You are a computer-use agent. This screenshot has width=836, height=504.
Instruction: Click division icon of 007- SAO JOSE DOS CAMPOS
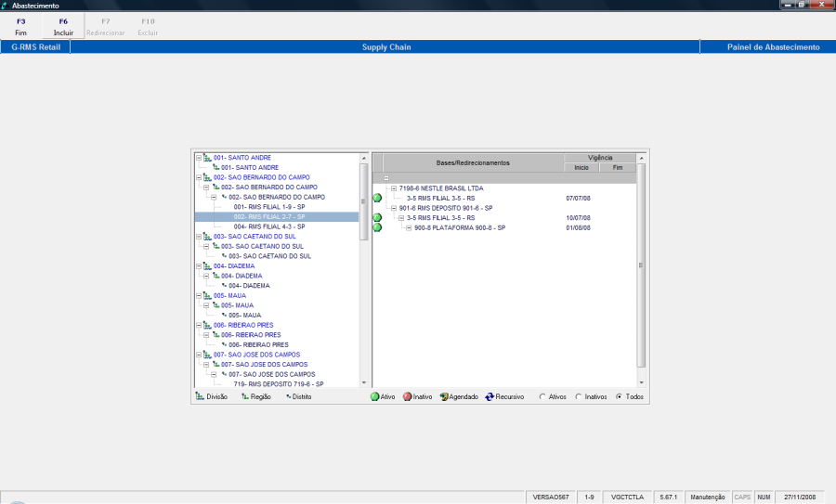point(207,355)
